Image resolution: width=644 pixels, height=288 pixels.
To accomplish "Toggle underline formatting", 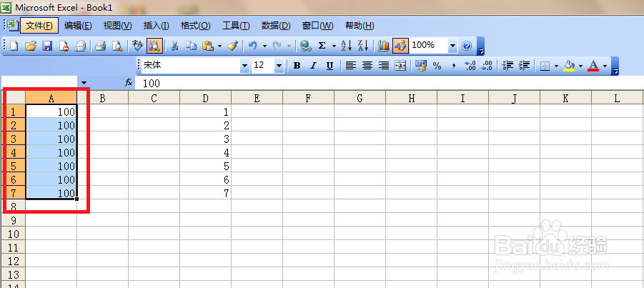I will coord(330,66).
